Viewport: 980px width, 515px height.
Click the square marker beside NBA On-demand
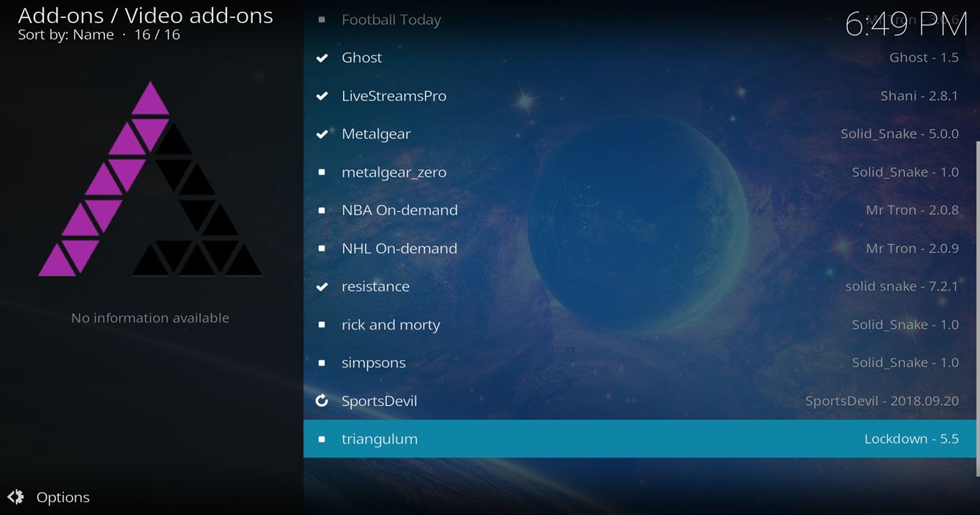322,210
